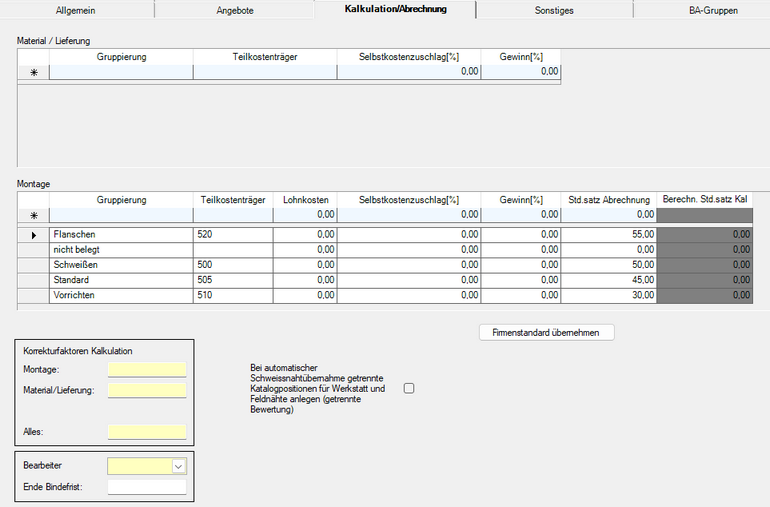Enable separate Werkstatt and Feldnähte checkbox
The height and width of the screenshot is (507, 770).
click(408, 388)
